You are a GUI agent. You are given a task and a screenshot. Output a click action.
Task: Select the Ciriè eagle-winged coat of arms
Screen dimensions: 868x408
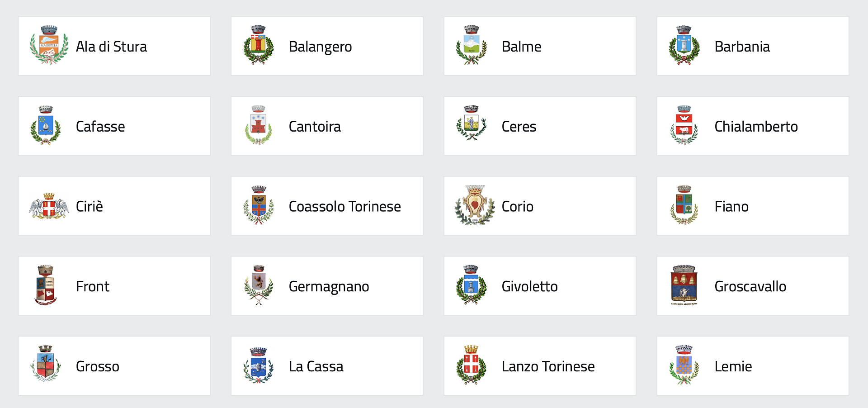point(49,206)
